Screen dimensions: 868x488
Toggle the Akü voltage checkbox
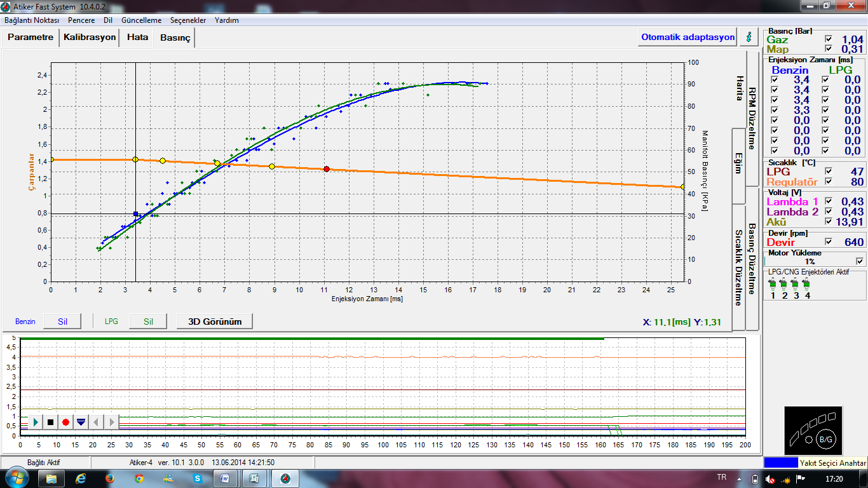(x=828, y=222)
